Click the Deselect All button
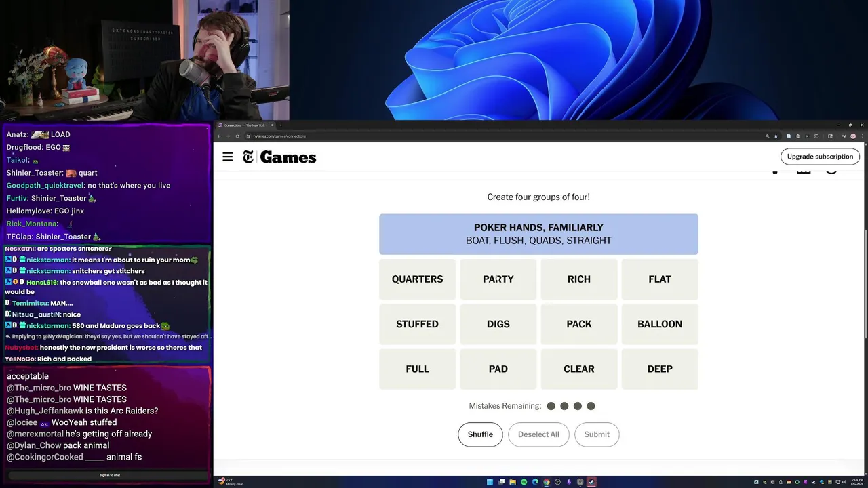The image size is (868, 488). [x=538, y=434]
